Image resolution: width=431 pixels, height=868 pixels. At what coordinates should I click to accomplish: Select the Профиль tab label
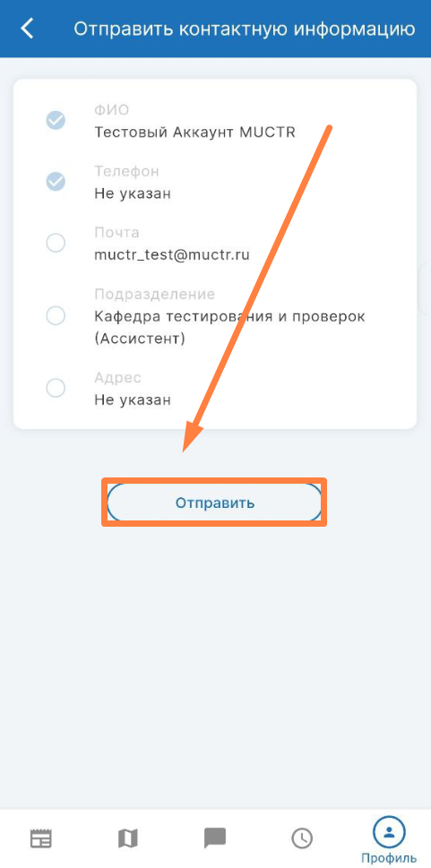coord(389,858)
